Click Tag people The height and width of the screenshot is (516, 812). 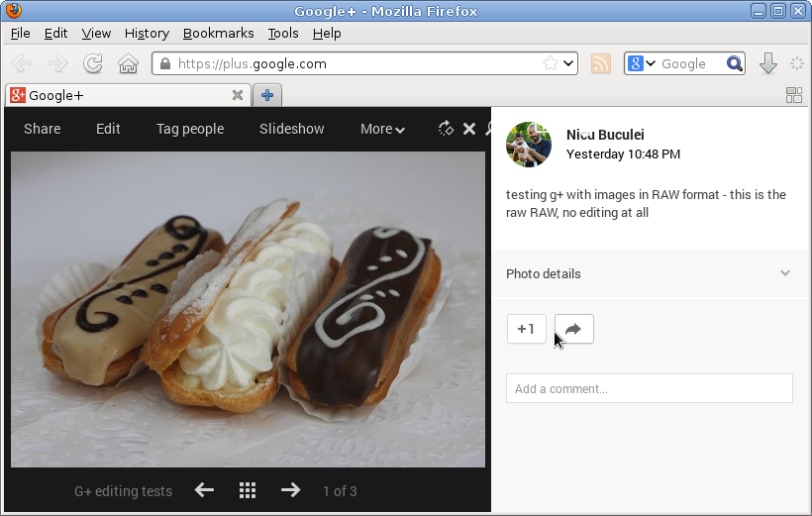190,129
